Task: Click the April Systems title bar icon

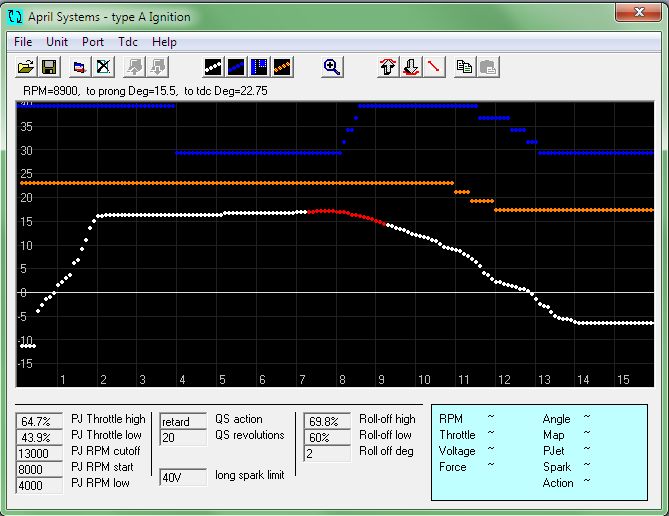Action: pyautogui.click(x=15, y=17)
